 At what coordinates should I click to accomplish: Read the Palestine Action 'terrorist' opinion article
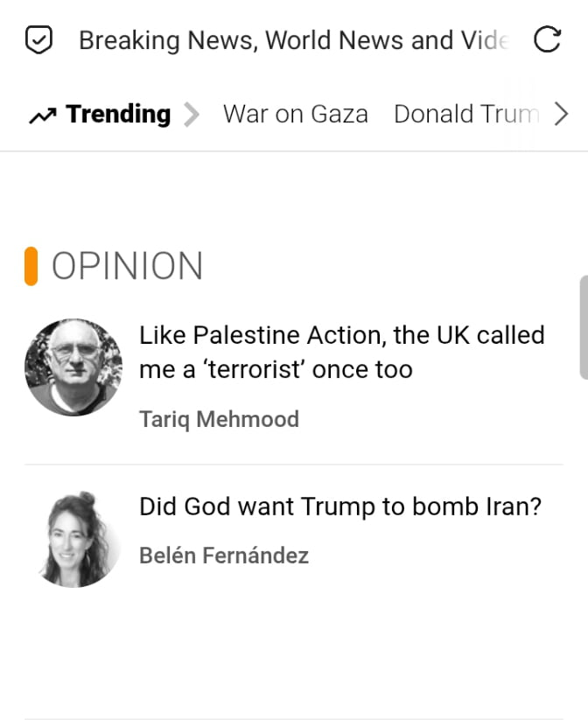pyautogui.click(x=341, y=352)
